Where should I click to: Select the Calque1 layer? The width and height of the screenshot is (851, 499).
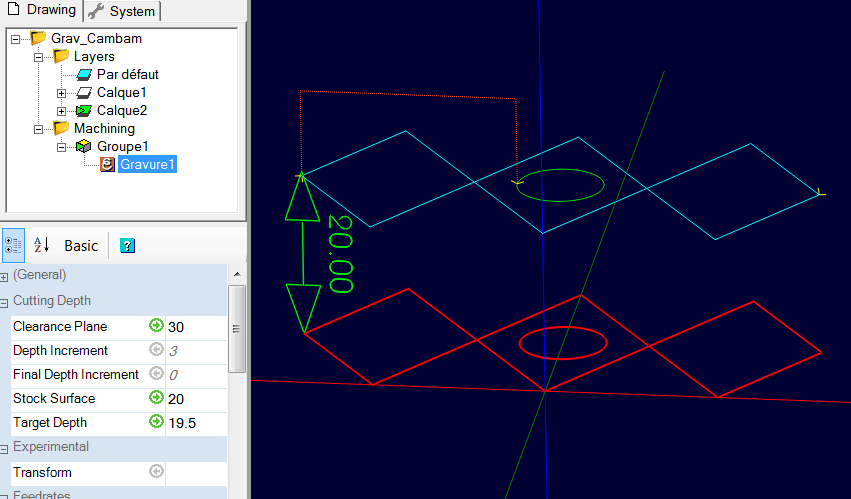click(x=122, y=92)
